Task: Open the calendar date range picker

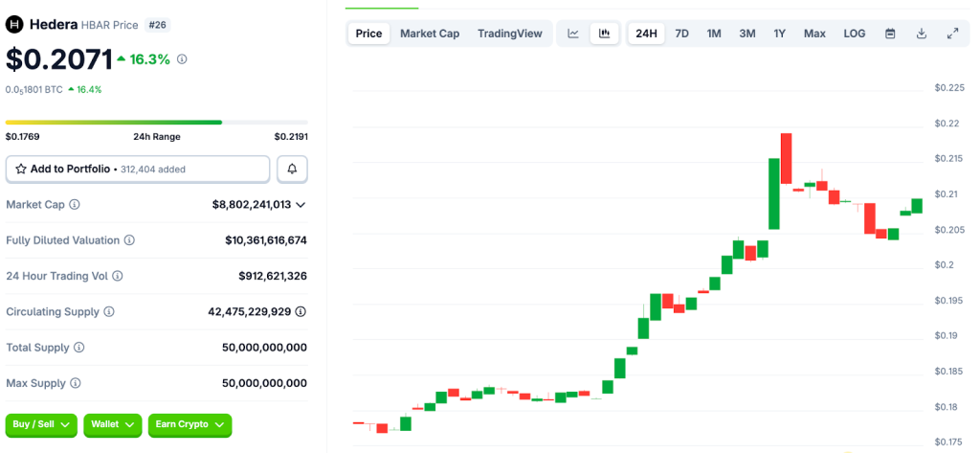Action: pos(890,34)
